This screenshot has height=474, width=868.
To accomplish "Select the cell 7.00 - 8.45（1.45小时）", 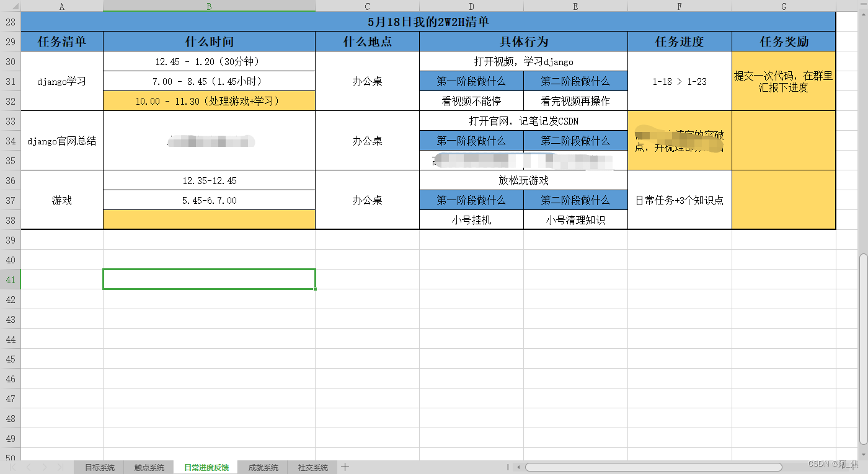I will [x=209, y=81].
